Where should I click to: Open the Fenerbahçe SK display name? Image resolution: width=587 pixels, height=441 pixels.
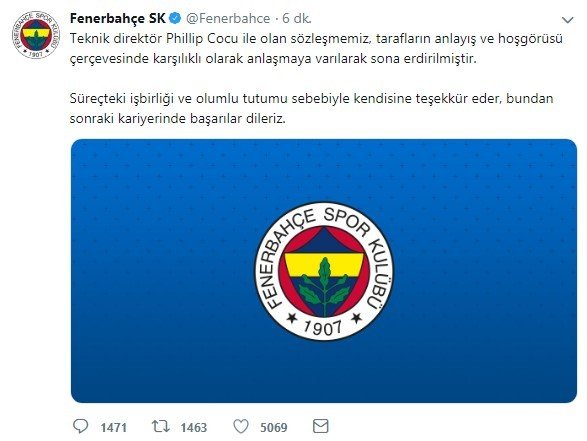118,18
